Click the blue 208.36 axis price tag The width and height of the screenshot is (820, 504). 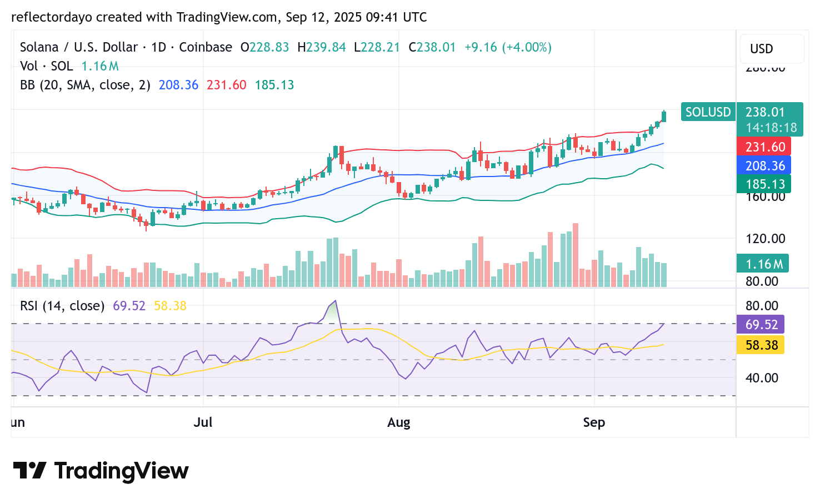(764, 165)
